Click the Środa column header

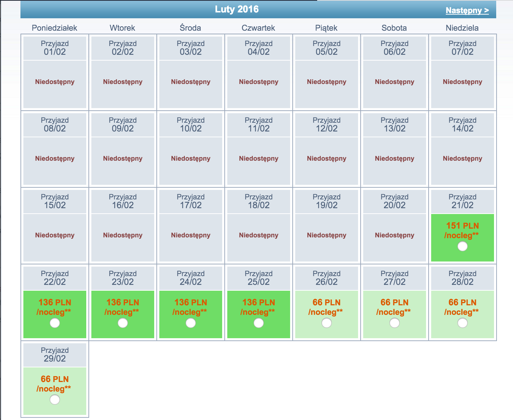190,28
